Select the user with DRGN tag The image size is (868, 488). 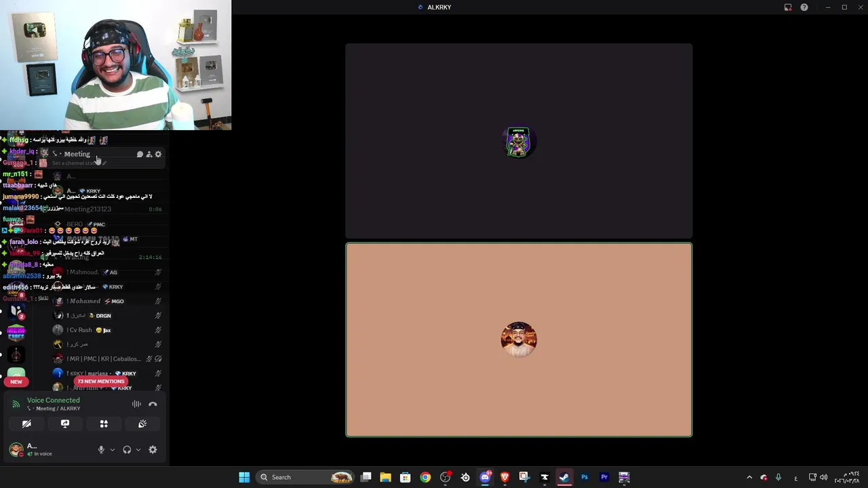tap(108, 316)
